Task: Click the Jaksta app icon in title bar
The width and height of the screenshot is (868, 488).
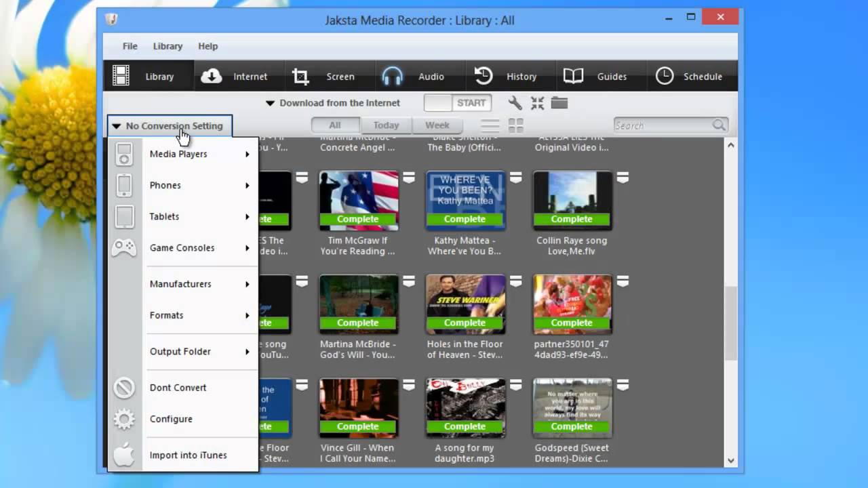Action: [112, 20]
